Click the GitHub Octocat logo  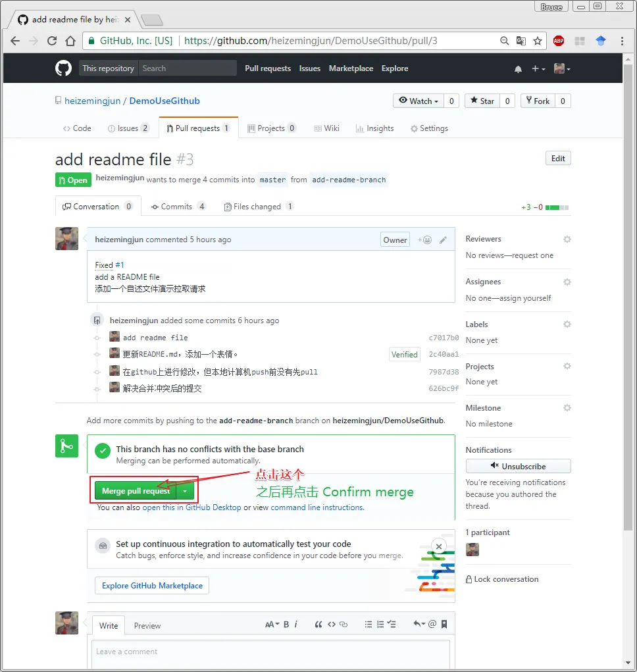point(63,68)
